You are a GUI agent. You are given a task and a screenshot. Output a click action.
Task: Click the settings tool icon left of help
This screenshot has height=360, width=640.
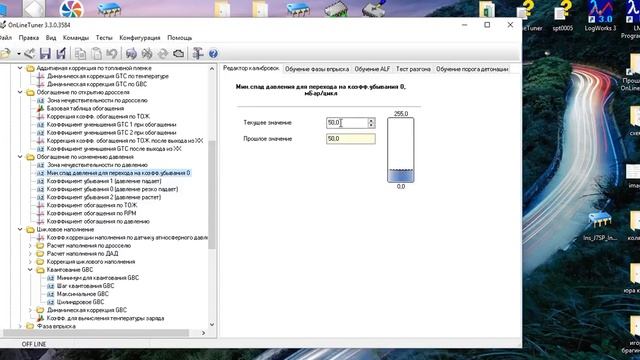[198, 53]
